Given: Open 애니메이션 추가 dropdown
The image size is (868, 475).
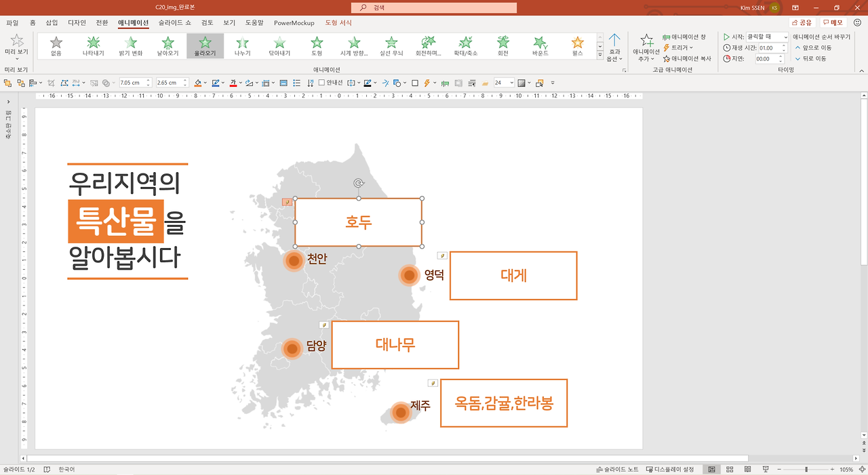Looking at the screenshot, I should coord(646,47).
